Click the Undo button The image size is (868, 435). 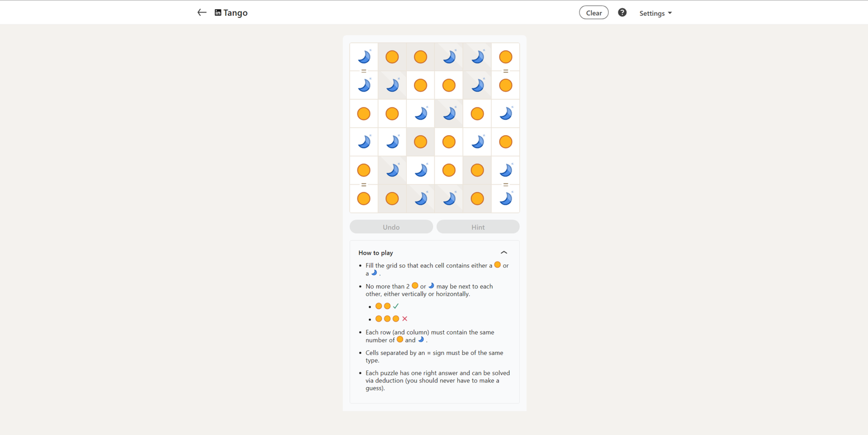[391, 227]
